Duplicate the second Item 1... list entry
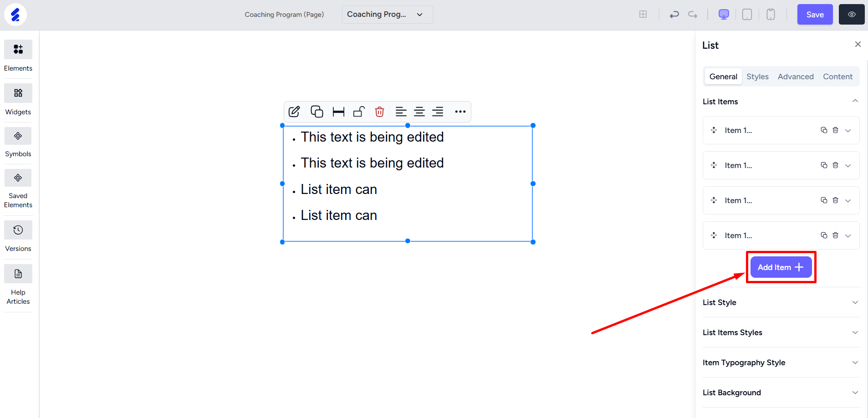 (x=824, y=165)
